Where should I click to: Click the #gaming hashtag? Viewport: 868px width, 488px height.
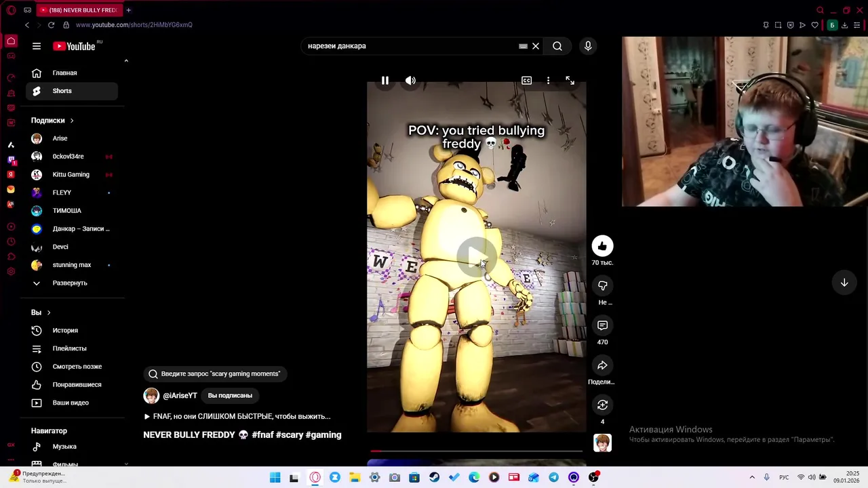point(323,435)
